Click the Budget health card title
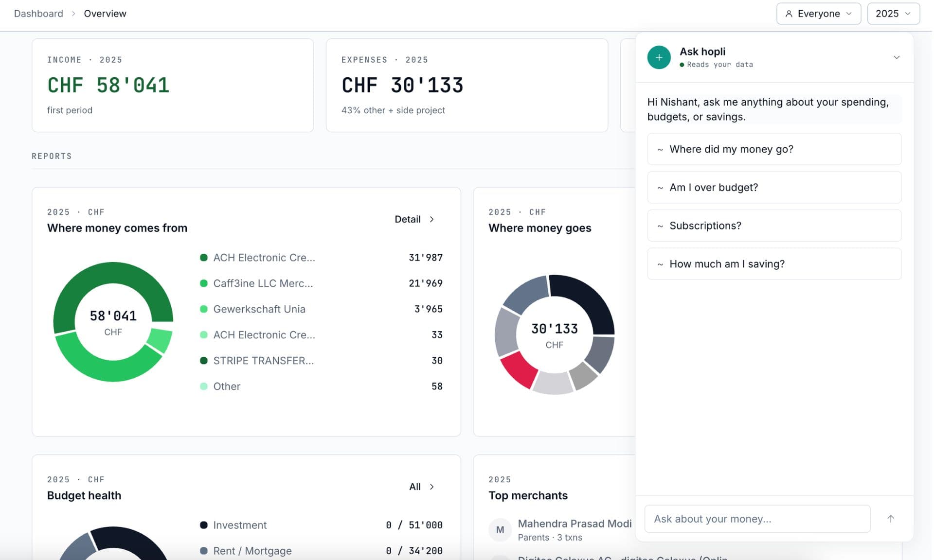The width and height of the screenshot is (934, 560). 84,495
